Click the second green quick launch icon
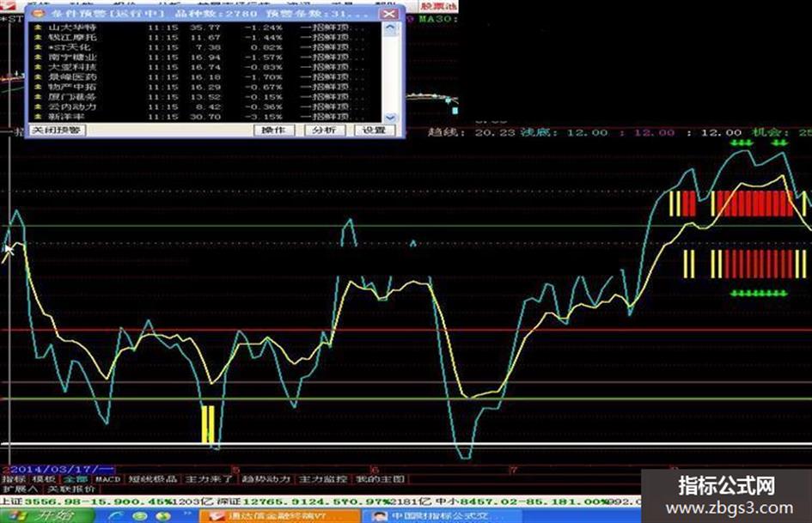The height and width of the screenshot is (523, 812). (163, 516)
